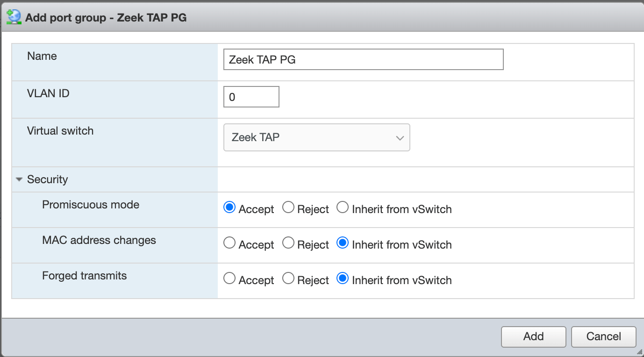
Task: Select Inherit from vSwitch for Promiscuous mode
Action: (343, 207)
